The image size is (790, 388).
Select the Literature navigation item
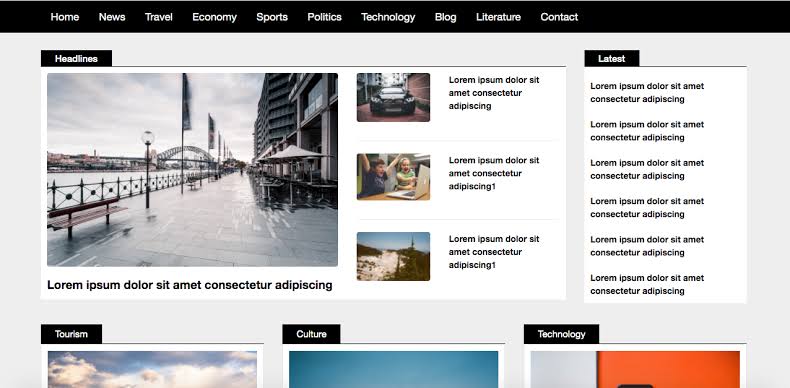click(x=498, y=17)
